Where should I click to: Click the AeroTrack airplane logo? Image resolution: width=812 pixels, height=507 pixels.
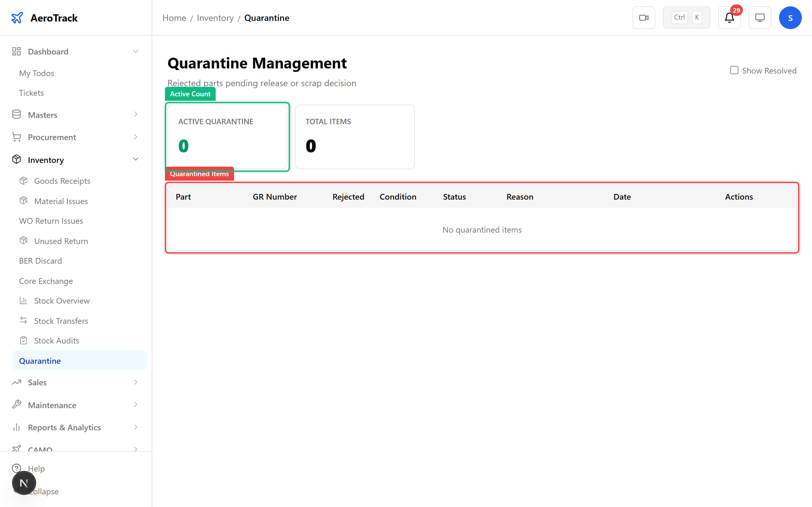click(x=17, y=18)
